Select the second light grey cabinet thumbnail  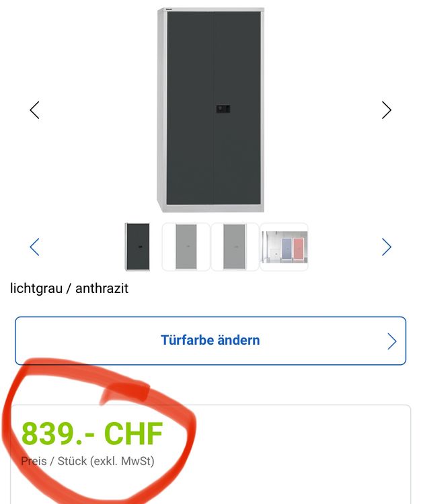pyautogui.click(x=235, y=247)
